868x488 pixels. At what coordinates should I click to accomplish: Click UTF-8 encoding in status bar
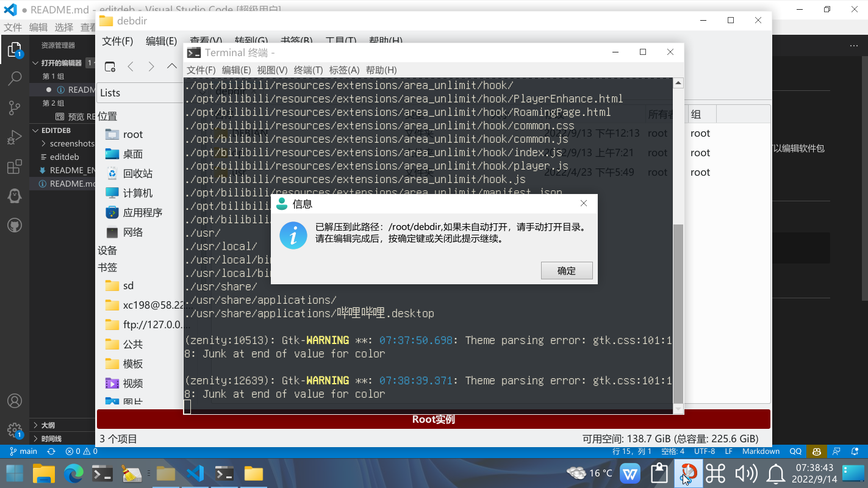point(705,451)
